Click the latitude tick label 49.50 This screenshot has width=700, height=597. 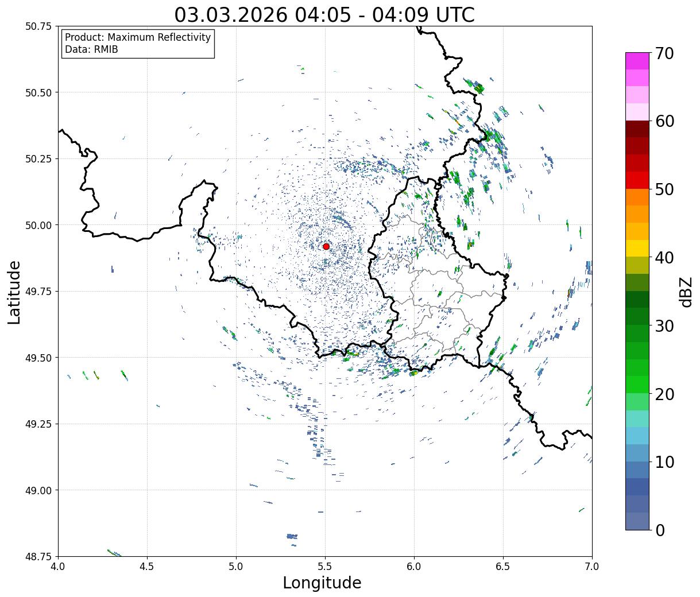38,358
